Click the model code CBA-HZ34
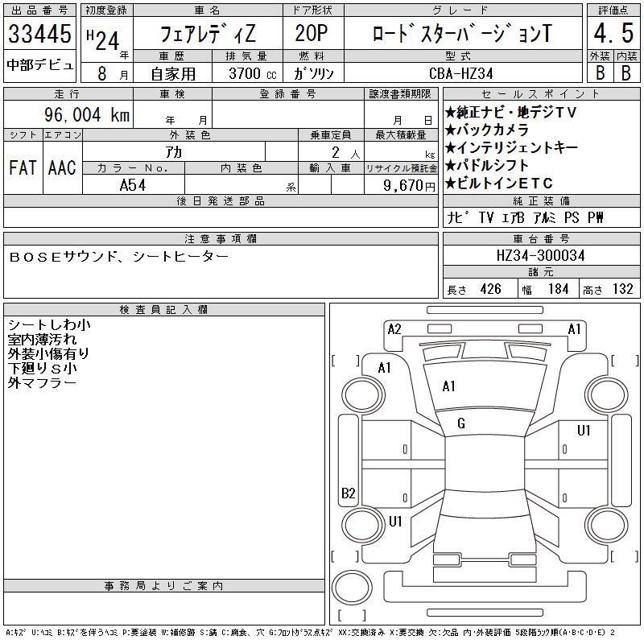644x644 pixels. click(460, 72)
